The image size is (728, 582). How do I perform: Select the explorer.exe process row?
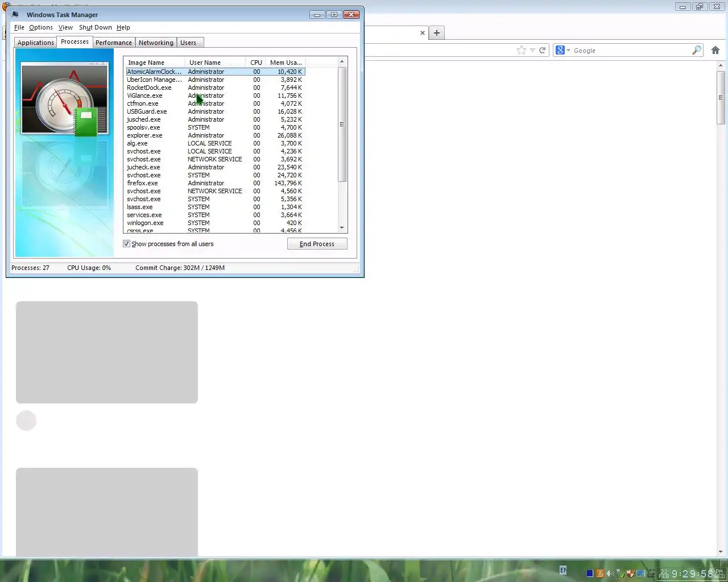(x=216, y=135)
